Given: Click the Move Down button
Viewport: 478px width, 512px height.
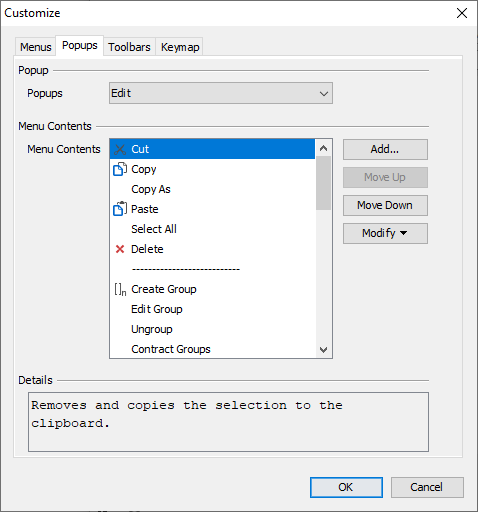Looking at the screenshot, I should pos(385,205).
